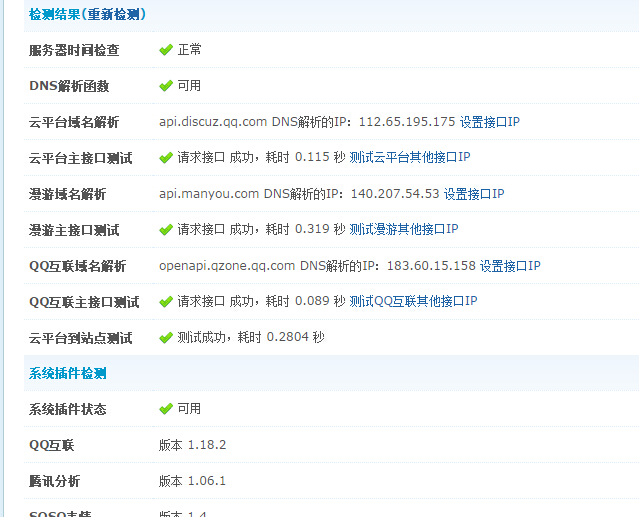Image resolution: width=639 pixels, height=517 pixels.
Task: Click 测试云平台其他接口IP link
Action: [x=410, y=157]
